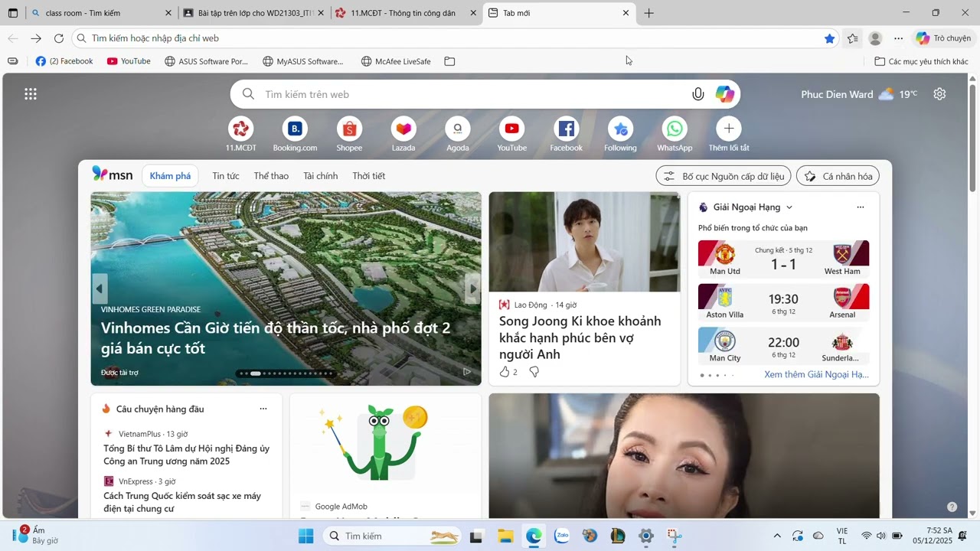
Task: Open the Vinhomes Cần Giờ featured story
Action: point(286,289)
